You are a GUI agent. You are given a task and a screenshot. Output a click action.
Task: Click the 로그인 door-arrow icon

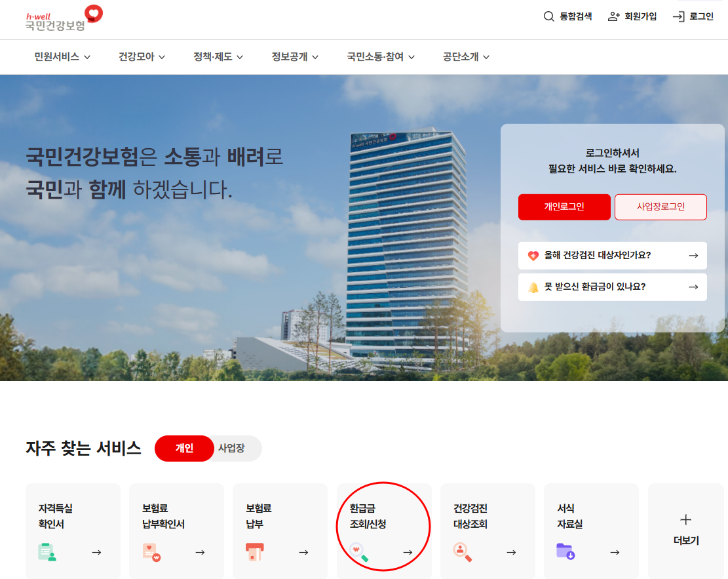679,17
